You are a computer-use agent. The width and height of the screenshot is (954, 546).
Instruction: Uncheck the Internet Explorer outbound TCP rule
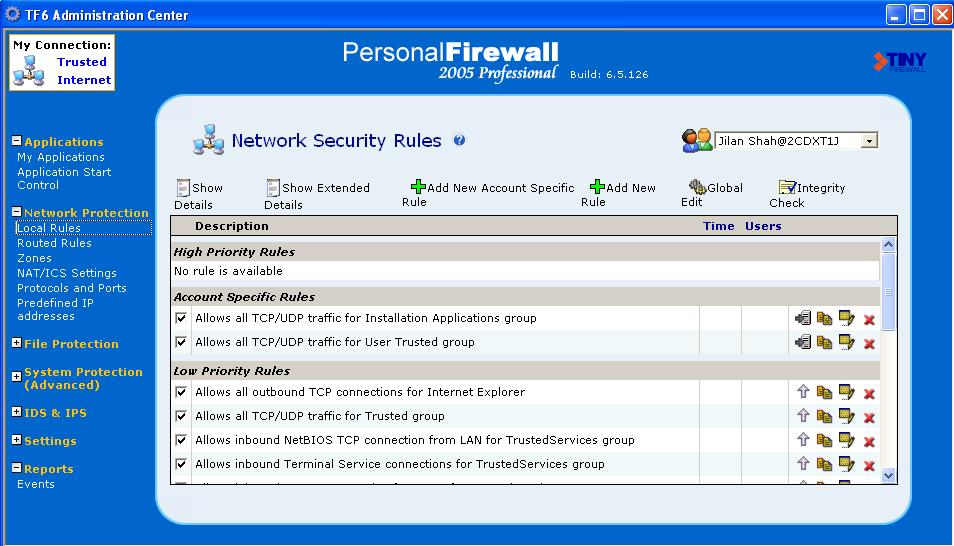[x=181, y=392]
